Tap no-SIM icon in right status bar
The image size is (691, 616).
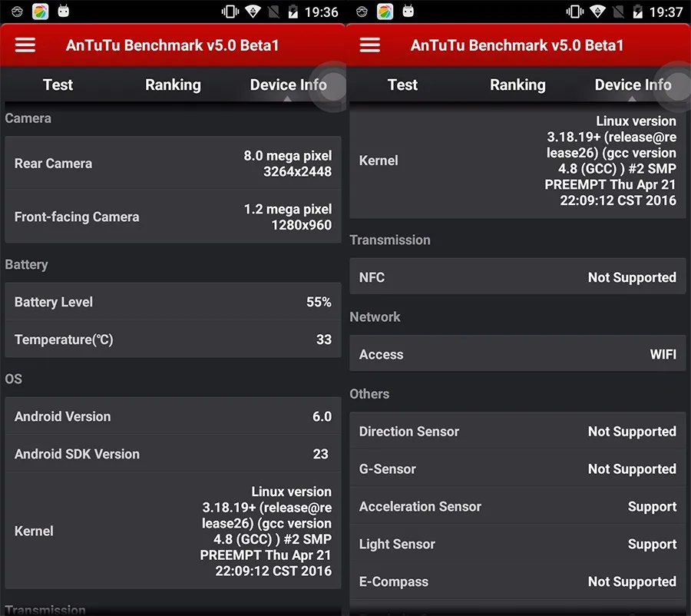tap(618, 12)
